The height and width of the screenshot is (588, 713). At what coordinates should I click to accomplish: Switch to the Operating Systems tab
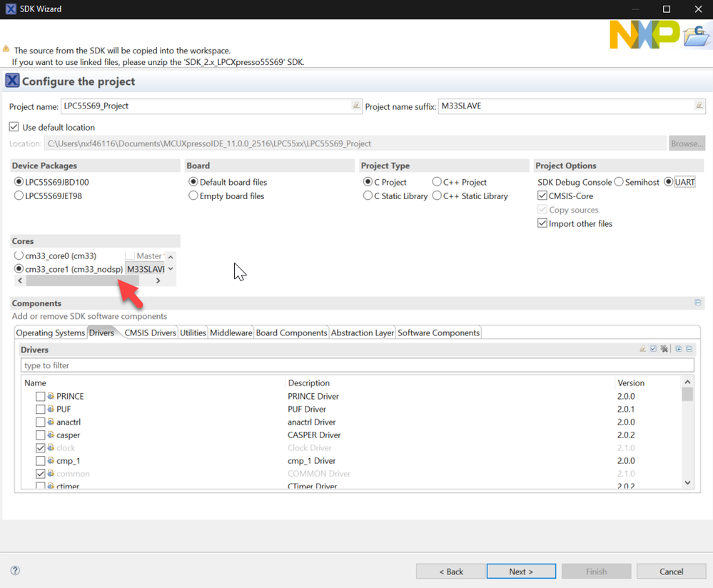[x=51, y=333]
